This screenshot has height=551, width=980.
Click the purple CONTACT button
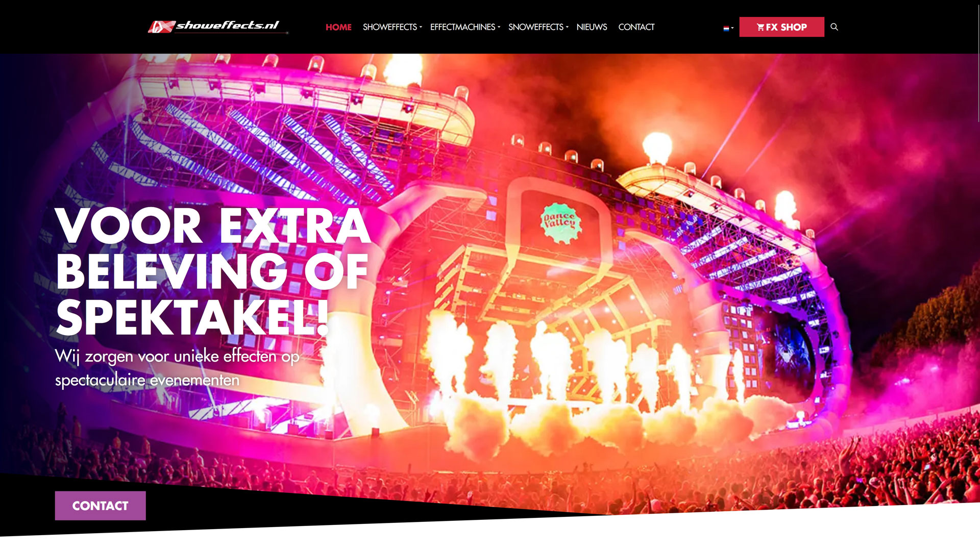[x=101, y=506]
